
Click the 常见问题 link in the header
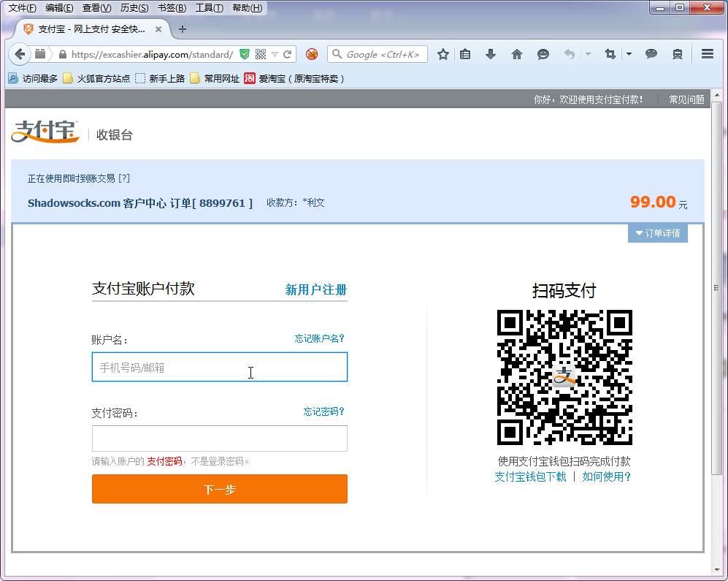(x=686, y=99)
